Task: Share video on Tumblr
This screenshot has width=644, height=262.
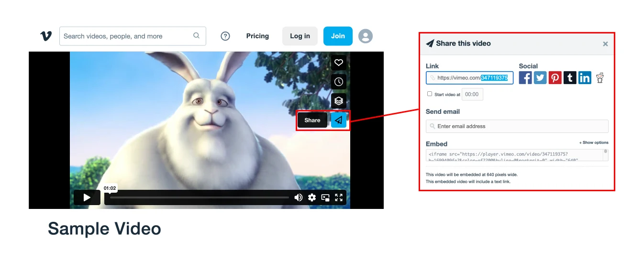Action: 570,77
